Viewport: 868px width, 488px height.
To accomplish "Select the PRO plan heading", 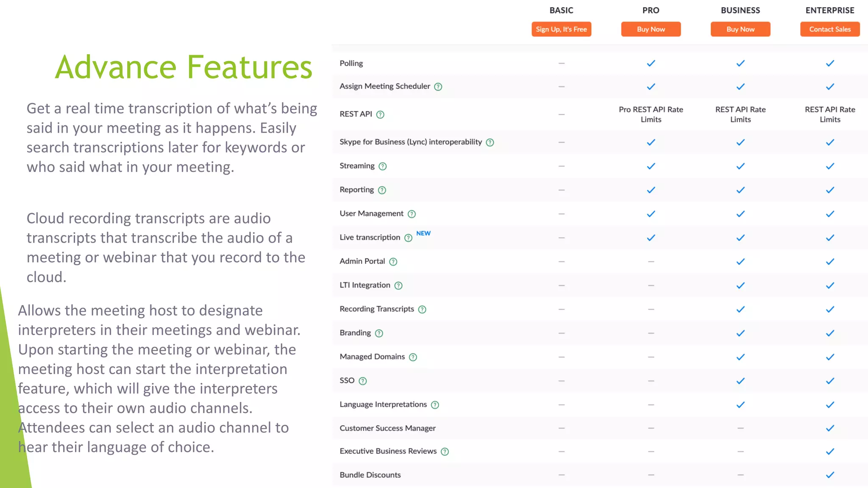I will 651,10.
